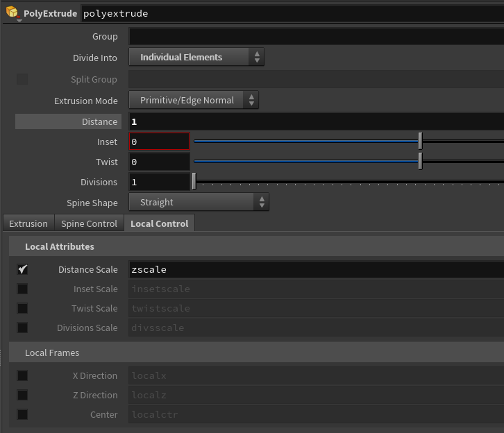Viewport: 504px width, 433px height.
Task: Click the Inset parameter label
Action: tap(108, 142)
